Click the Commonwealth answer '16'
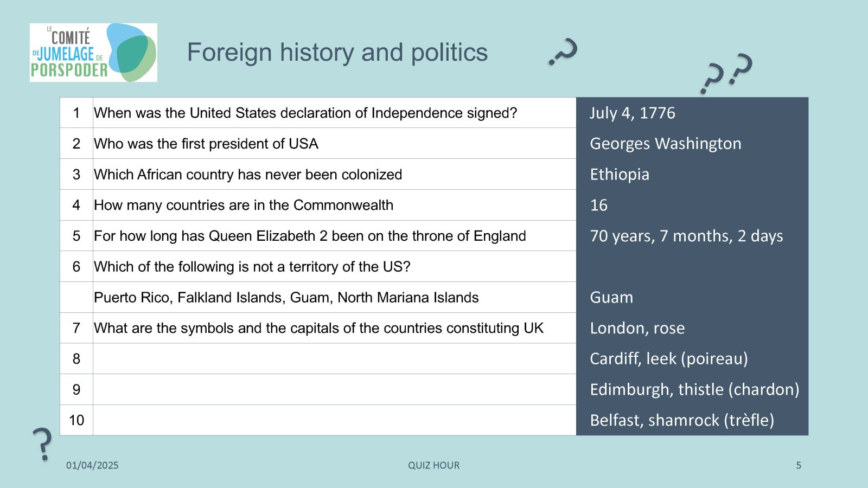Image resolution: width=868 pixels, height=488 pixels. tap(599, 206)
